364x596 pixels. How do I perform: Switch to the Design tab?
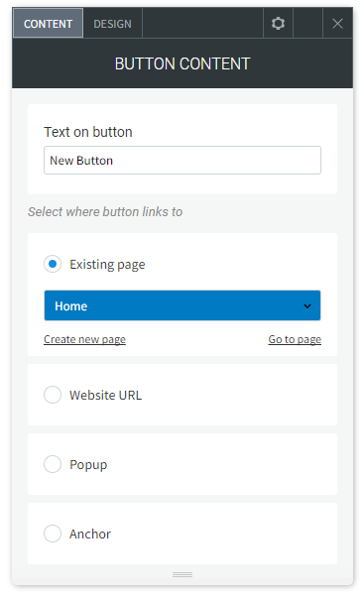[x=113, y=24]
